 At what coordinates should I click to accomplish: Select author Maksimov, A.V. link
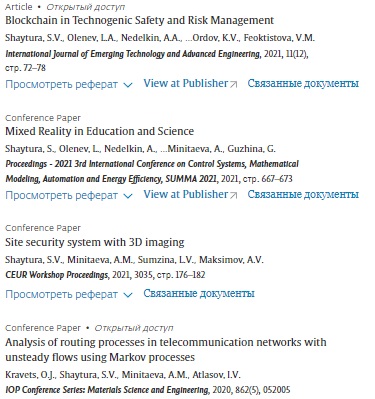(231, 260)
